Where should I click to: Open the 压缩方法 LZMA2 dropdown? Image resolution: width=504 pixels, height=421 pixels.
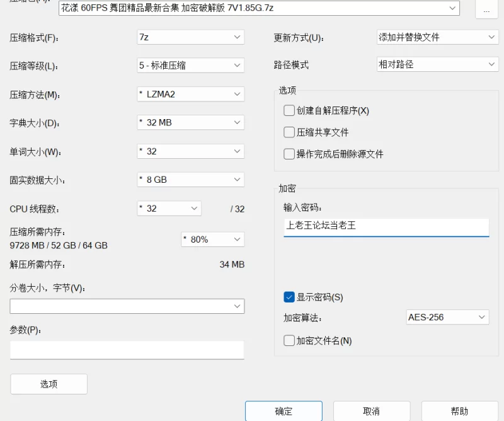click(x=191, y=95)
